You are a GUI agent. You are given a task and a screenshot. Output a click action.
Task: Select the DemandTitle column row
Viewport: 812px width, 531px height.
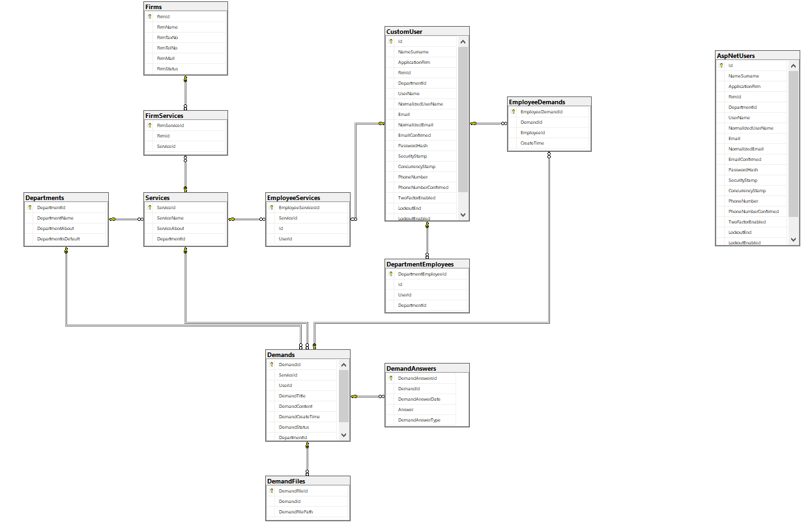(x=302, y=396)
